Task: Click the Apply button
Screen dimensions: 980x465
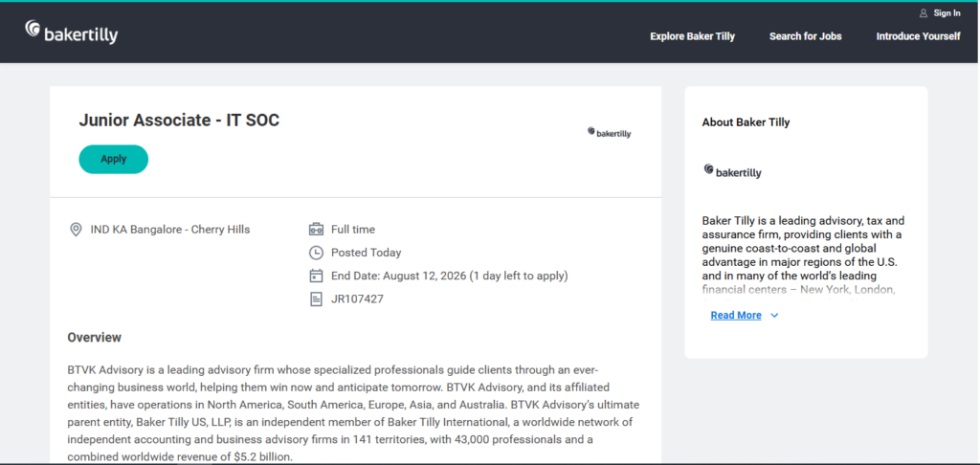Action: [x=114, y=159]
